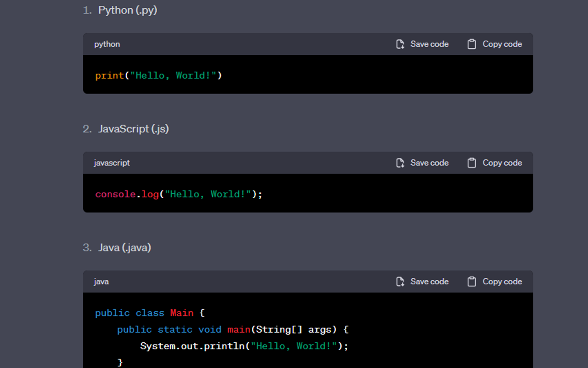
Task: Click the download arrow icon in the java header
Action: pyautogui.click(x=399, y=281)
